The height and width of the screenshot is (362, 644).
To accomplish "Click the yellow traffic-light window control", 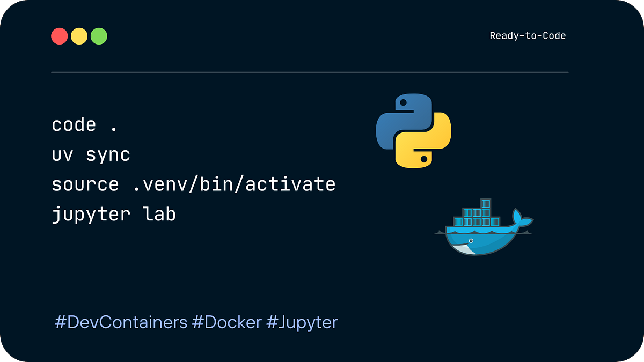I will [79, 35].
